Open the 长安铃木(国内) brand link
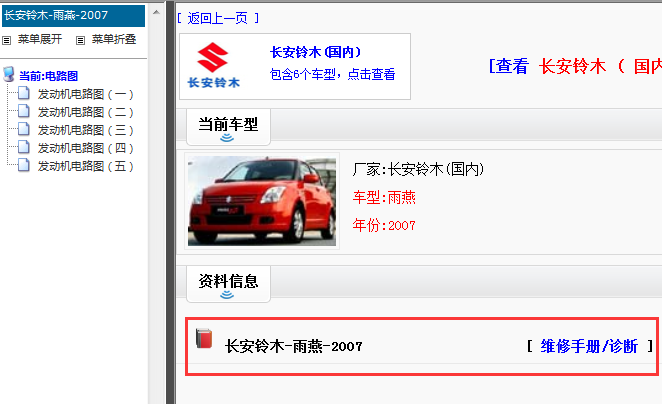The height and width of the screenshot is (404, 662). pyautogui.click(x=315, y=52)
